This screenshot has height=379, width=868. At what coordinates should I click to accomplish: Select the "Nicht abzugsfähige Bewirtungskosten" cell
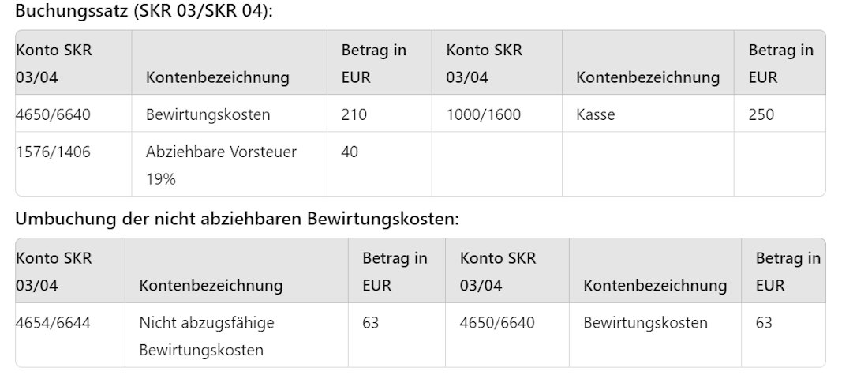pos(207,336)
